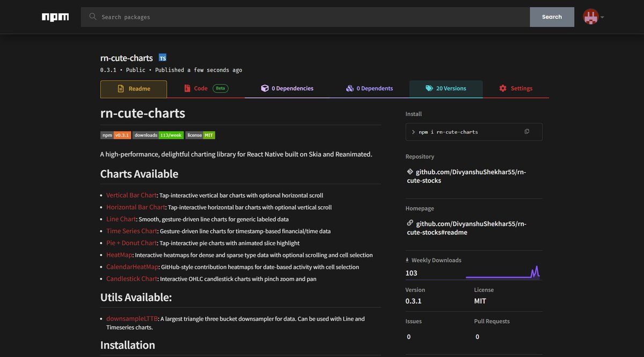Click the Version value 0.3.1

413,301
